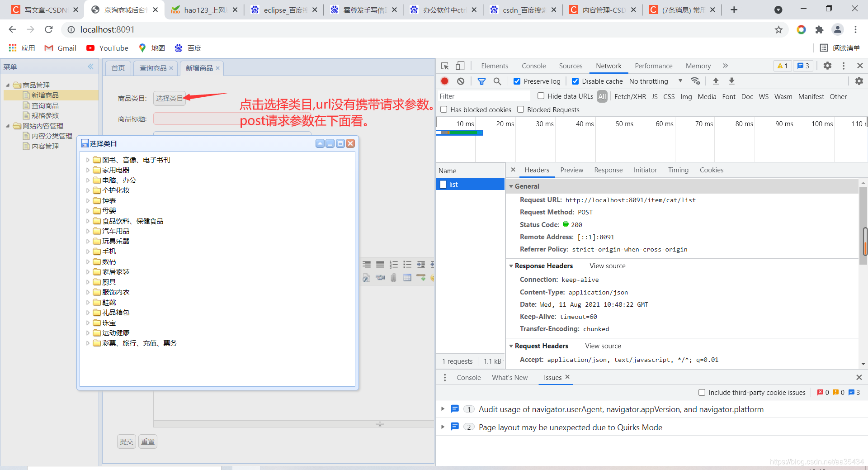The width and height of the screenshot is (868, 470).
Task: Toggle the network filter funnel icon
Action: click(481, 81)
